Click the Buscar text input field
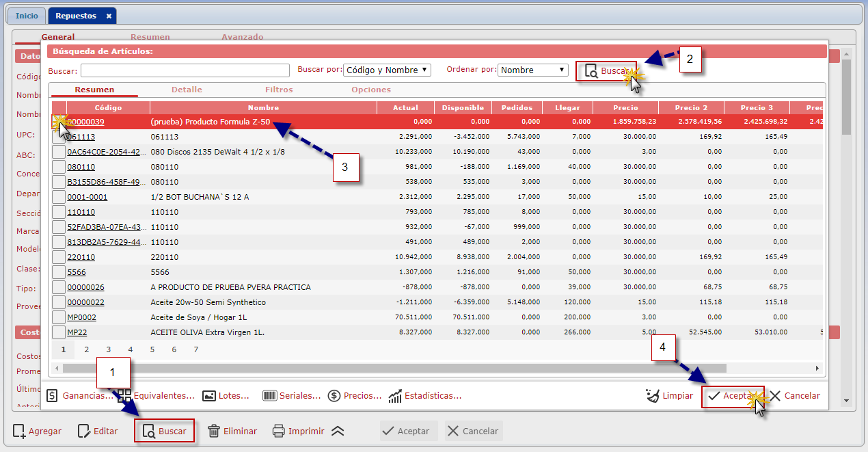 [x=185, y=70]
